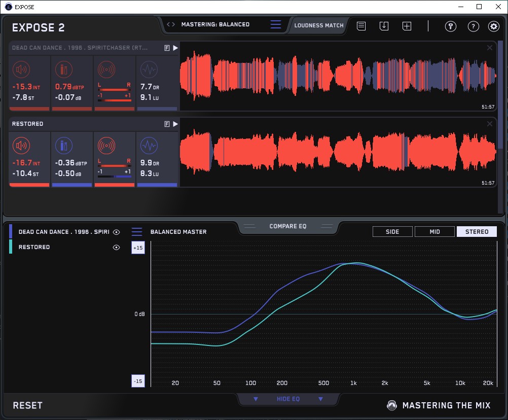Screen dimensions: 508x420
Task: Hide Dead Can Dance EQ curve with eye icon
Action: pos(116,232)
